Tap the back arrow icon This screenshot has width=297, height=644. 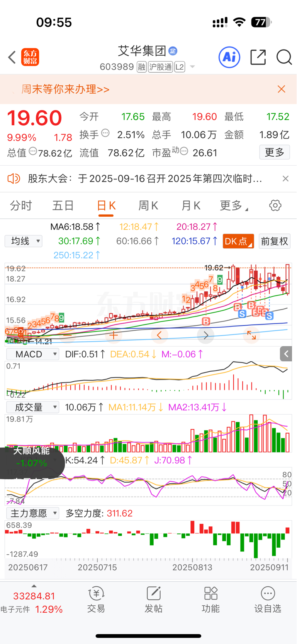pyautogui.click(x=12, y=57)
